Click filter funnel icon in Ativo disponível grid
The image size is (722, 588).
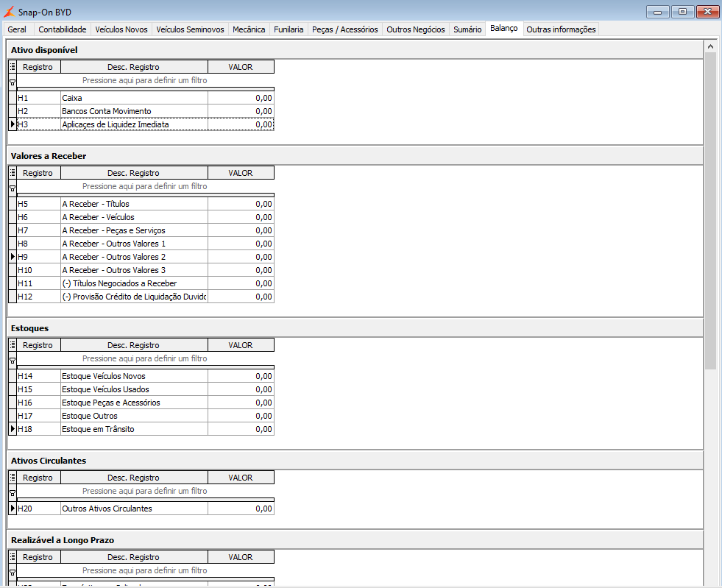pos(13,82)
